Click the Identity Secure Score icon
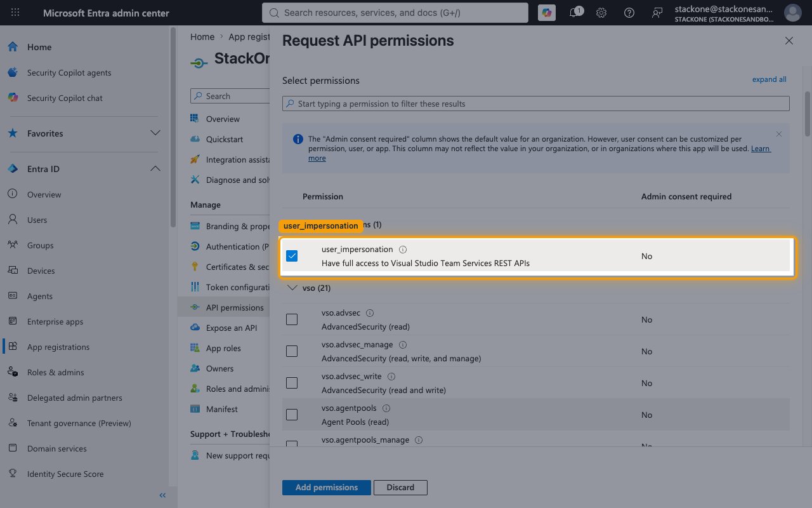 coord(13,474)
